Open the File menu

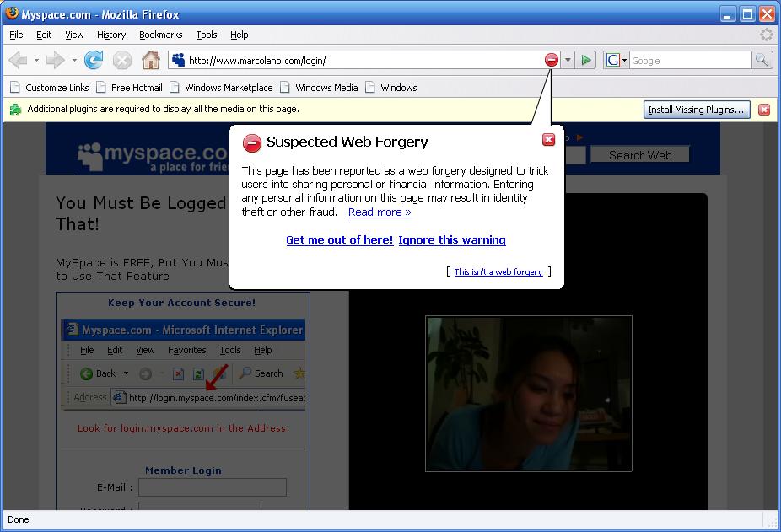[16, 35]
